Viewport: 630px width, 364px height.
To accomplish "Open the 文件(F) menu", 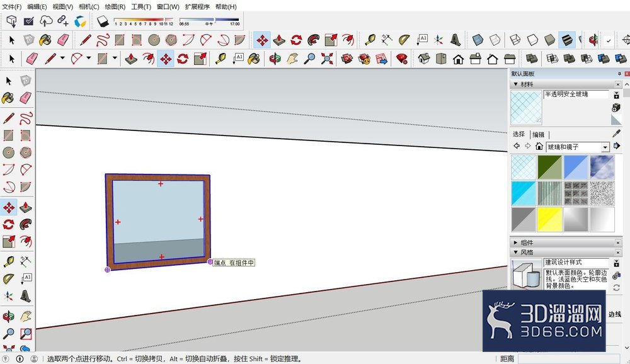I will [x=11, y=7].
